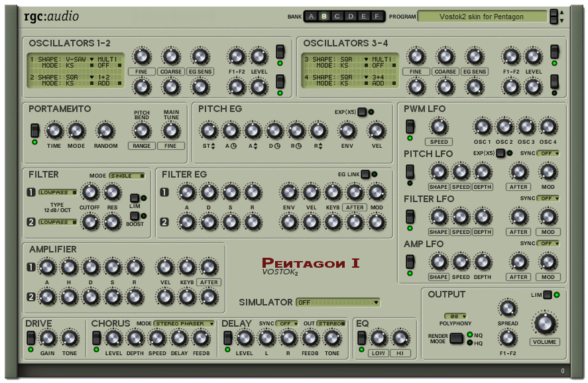Click the filter 1 CUTOFF knob
588x383 pixels.
90,192
